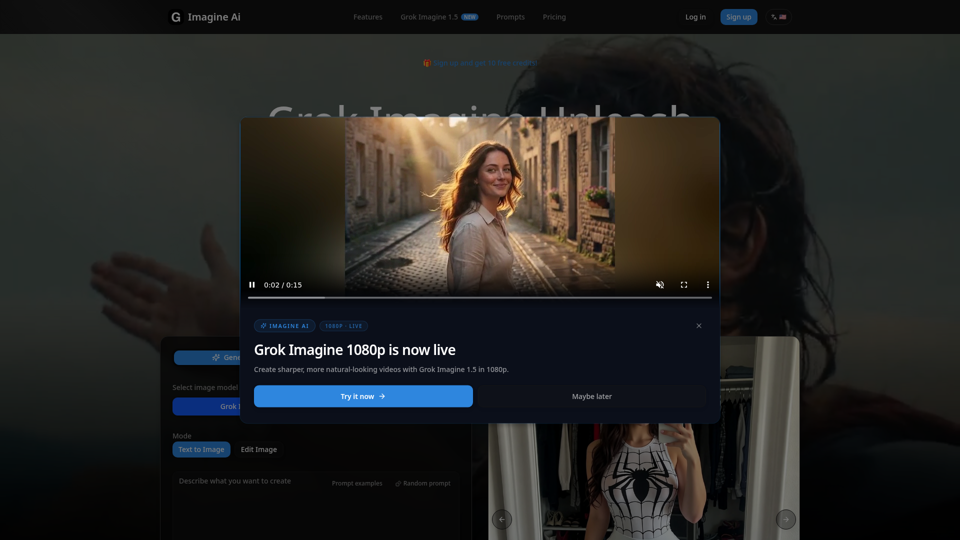This screenshot has width=960, height=540.
Task: Seek on the video progress bar
Action: (479, 298)
